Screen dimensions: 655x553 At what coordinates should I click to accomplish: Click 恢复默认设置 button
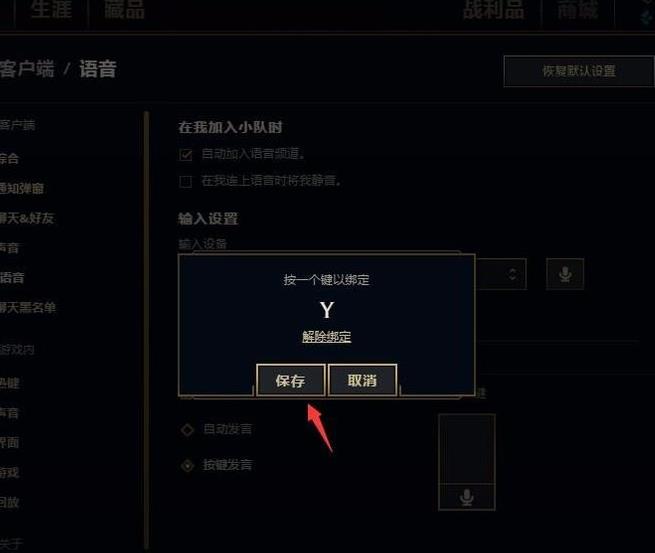pyautogui.click(x=579, y=71)
